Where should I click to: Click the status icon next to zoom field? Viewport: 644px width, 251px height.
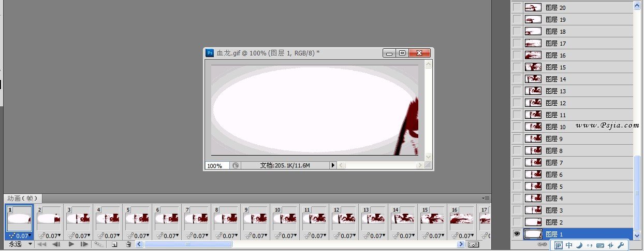point(236,165)
